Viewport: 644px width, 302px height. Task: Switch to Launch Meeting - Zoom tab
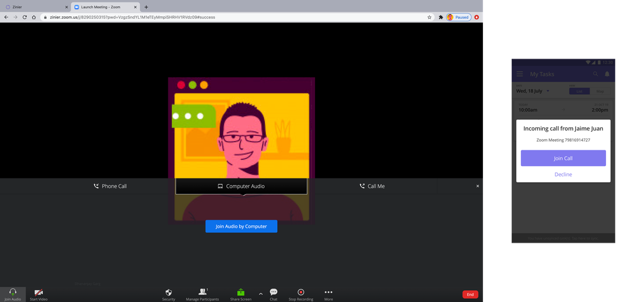[106, 7]
